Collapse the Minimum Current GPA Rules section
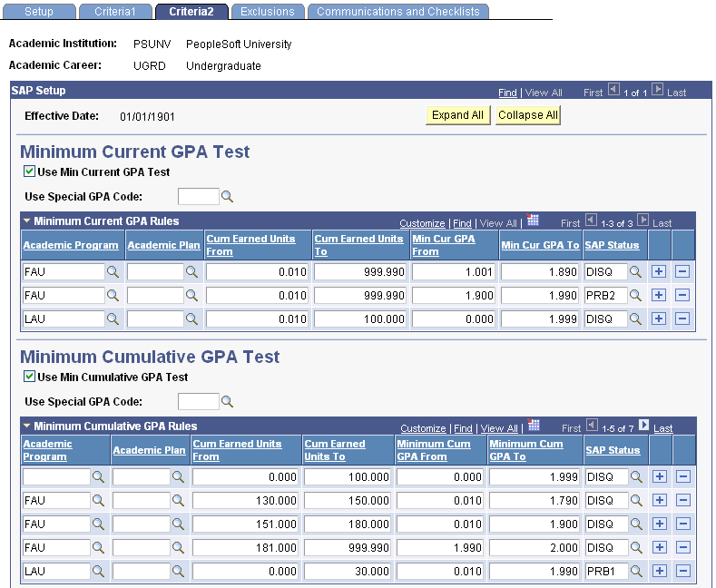This screenshot has height=588, width=716. coord(27,221)
